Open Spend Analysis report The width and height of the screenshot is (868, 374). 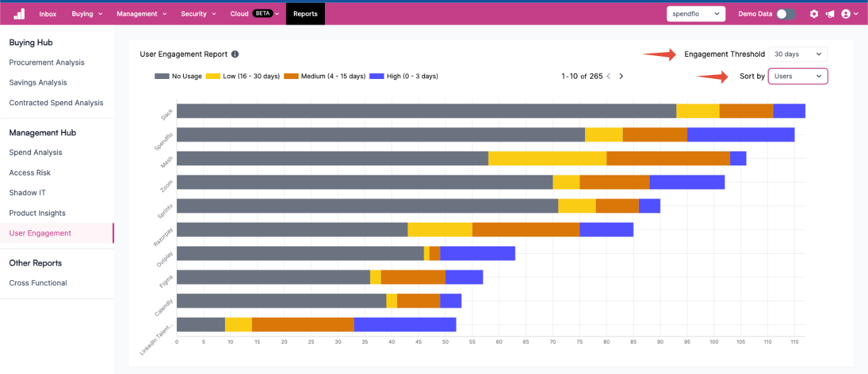(35, 153)
